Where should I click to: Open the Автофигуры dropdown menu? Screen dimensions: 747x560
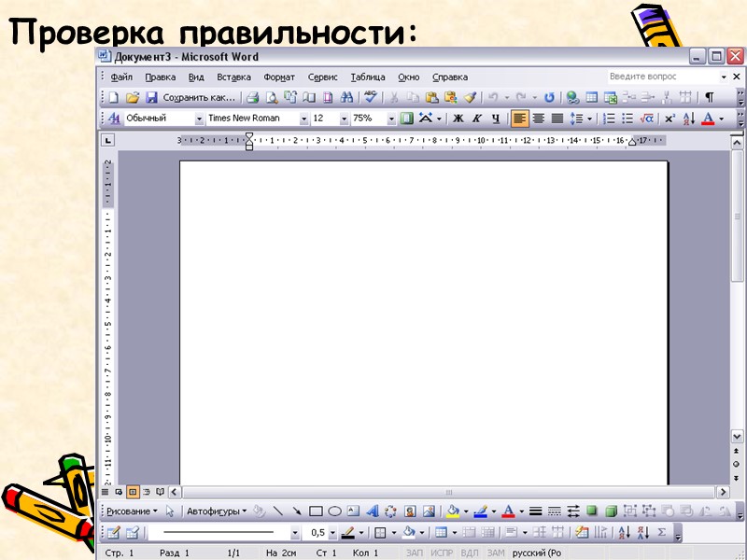click(x=217, y=511)
